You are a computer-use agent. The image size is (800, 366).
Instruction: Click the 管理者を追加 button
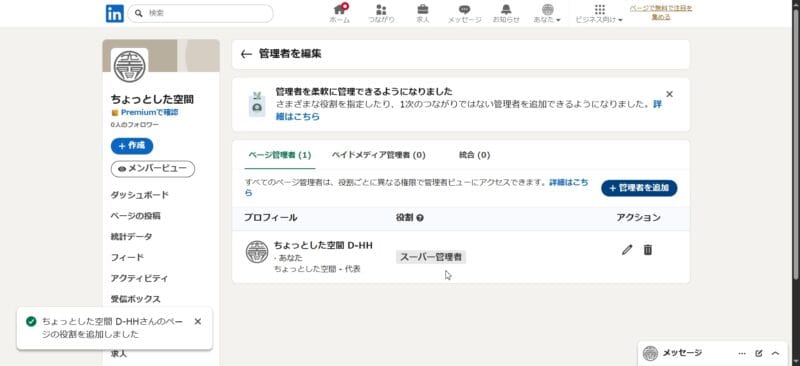tap(639, 188)
